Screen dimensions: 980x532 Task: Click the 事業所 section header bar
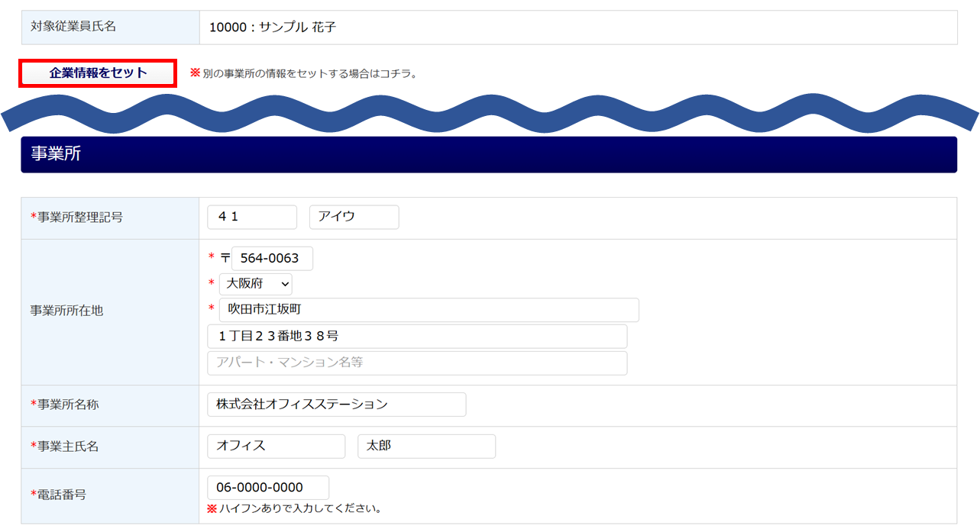click(x=489, y=155)
